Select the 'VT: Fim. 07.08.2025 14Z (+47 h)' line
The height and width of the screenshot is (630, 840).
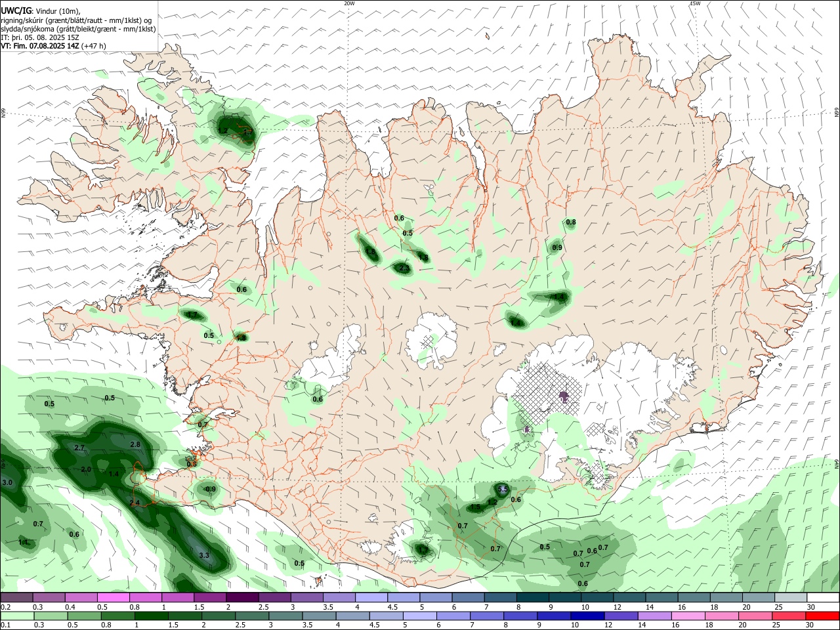click(x=53, y=46)
